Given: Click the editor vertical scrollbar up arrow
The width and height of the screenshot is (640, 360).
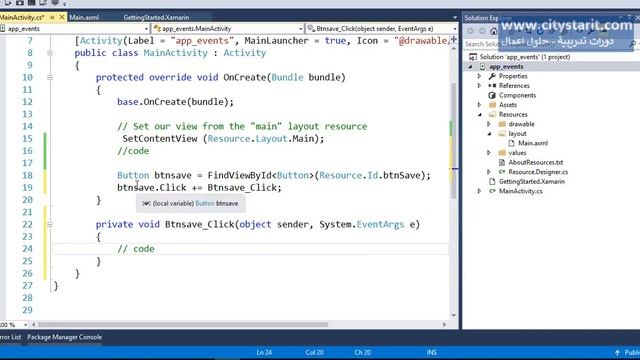Looking at the screenshot, I should click(x=453, y=49).
